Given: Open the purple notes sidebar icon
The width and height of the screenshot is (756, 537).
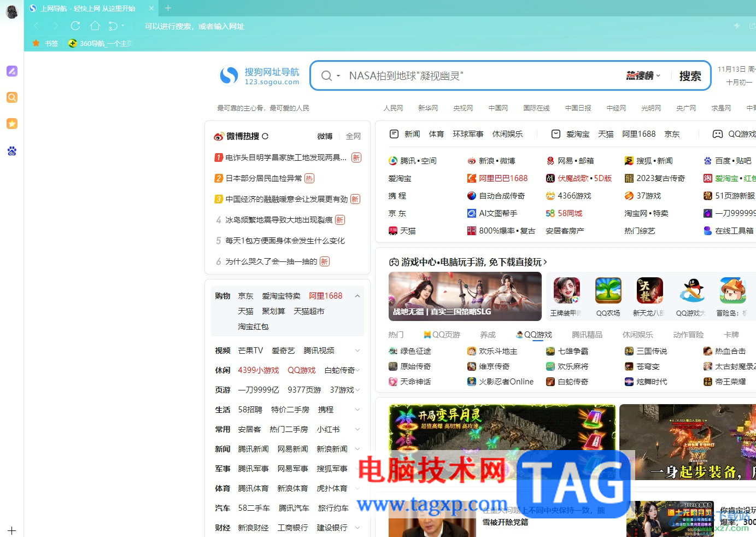Looking at the screenshot, I should point(12,71).
